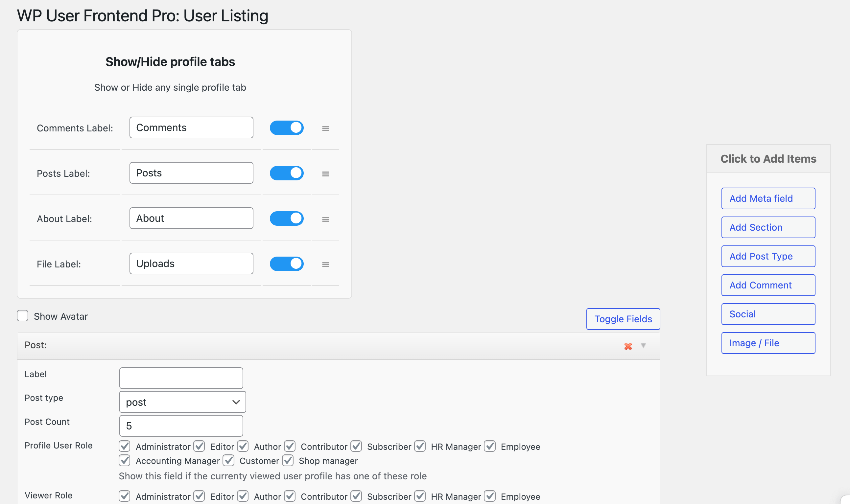Viewport: 850px width, 504px height.
Task: Uncheck Administrator in Profile User Role
Action: 124,446
